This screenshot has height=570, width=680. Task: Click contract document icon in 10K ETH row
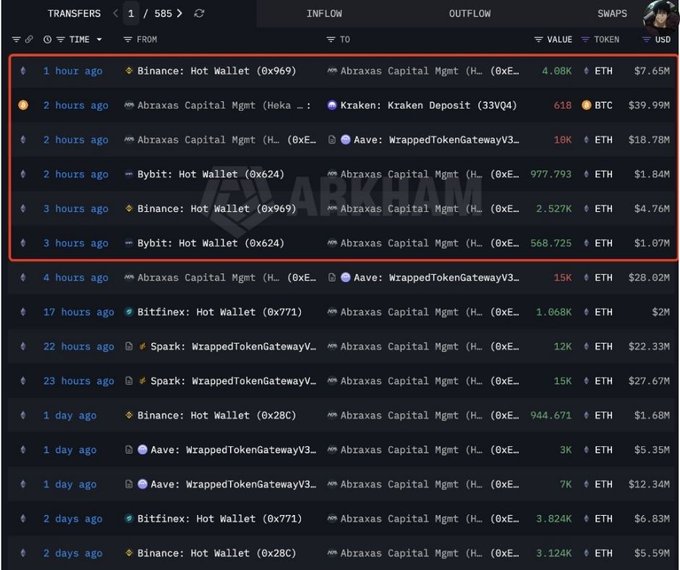[x=332, y=140]
